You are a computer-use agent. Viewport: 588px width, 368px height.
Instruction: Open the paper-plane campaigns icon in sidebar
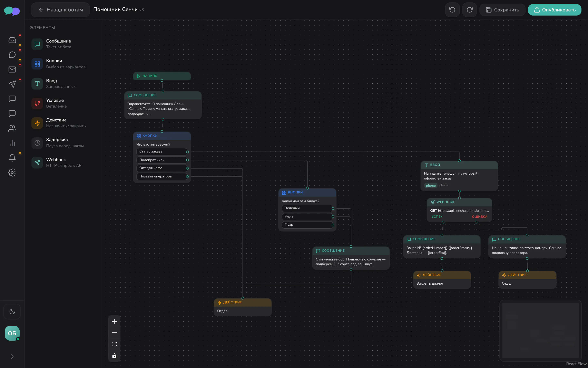pos(12,84)
